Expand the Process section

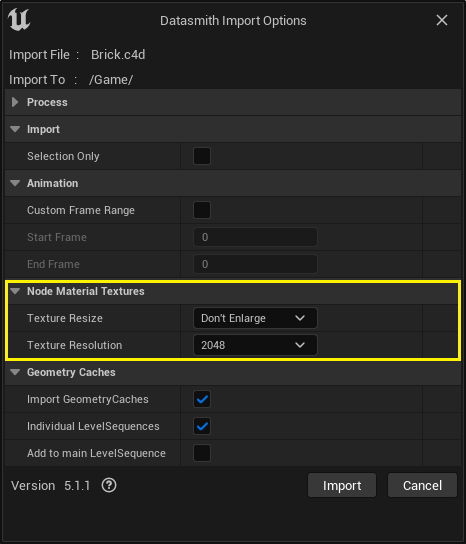click(x=15, y=102)
